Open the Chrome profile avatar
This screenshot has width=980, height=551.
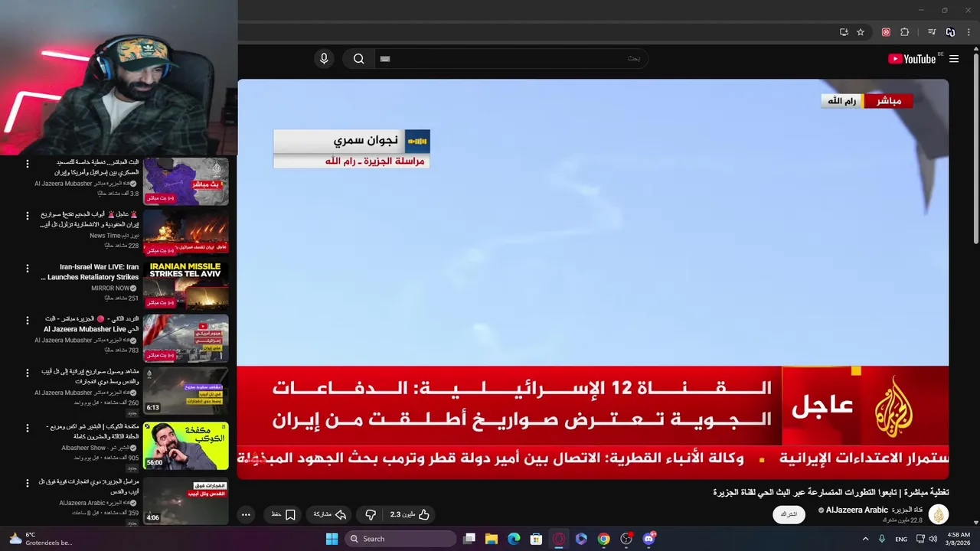[x=950, y=32]
